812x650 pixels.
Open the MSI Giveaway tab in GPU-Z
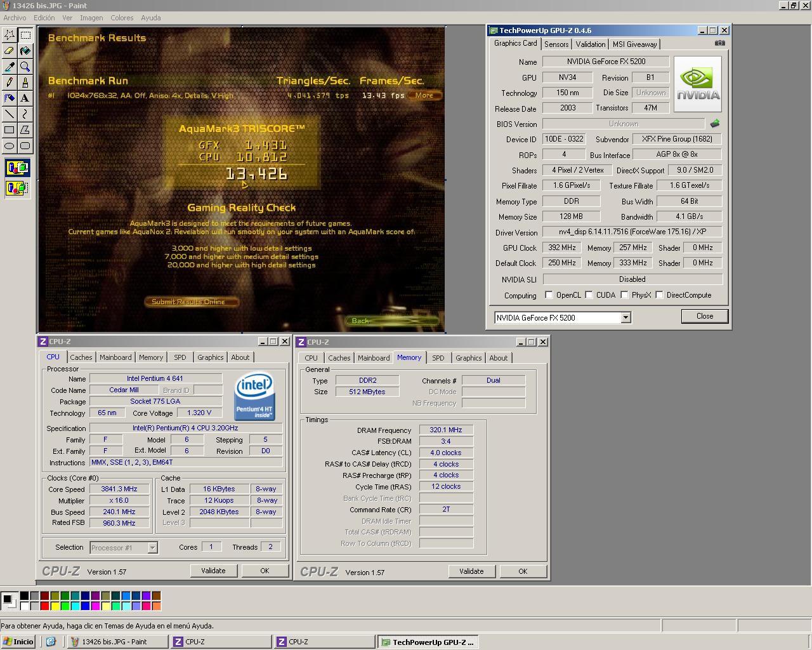click(634, 44)
